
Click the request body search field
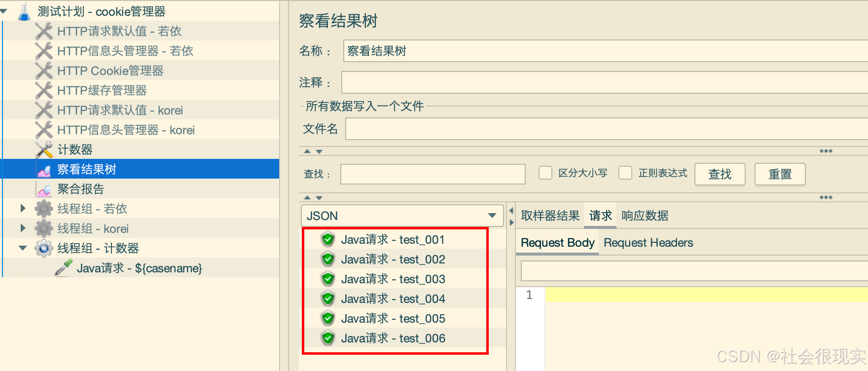pyautogui.click(x=694, y=271)
